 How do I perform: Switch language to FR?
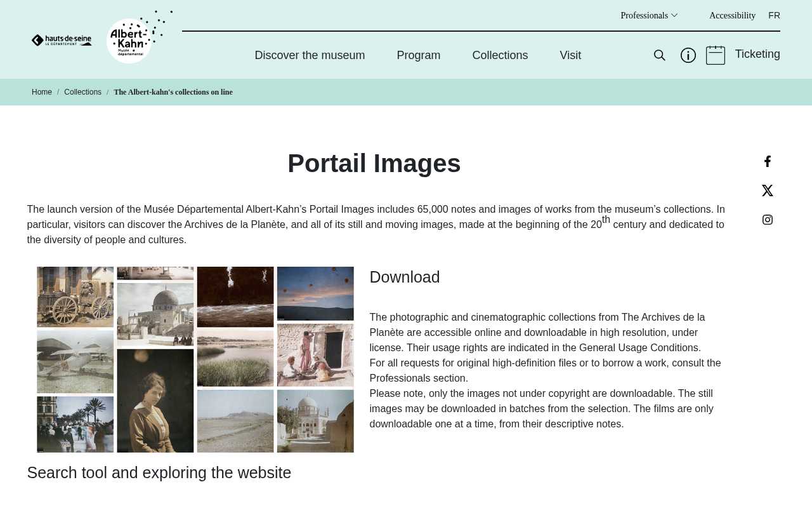point(774,15)
